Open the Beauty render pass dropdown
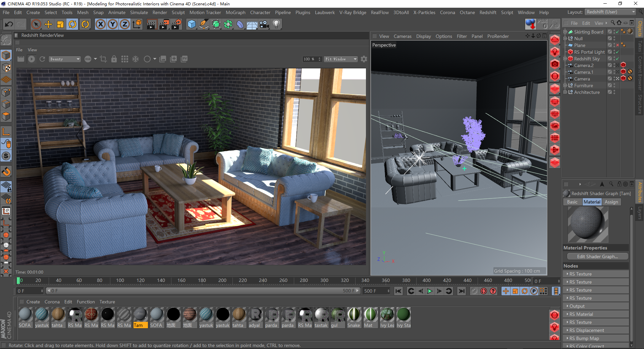 64,59
